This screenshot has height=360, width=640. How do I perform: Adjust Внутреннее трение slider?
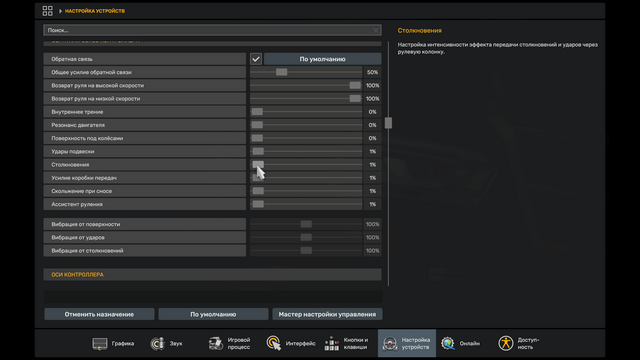click(257, 112)
